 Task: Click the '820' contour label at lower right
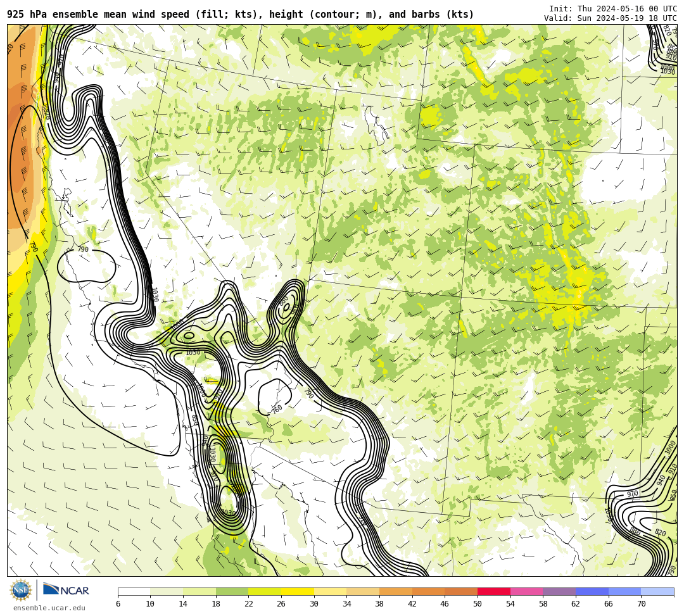[661, 532]
